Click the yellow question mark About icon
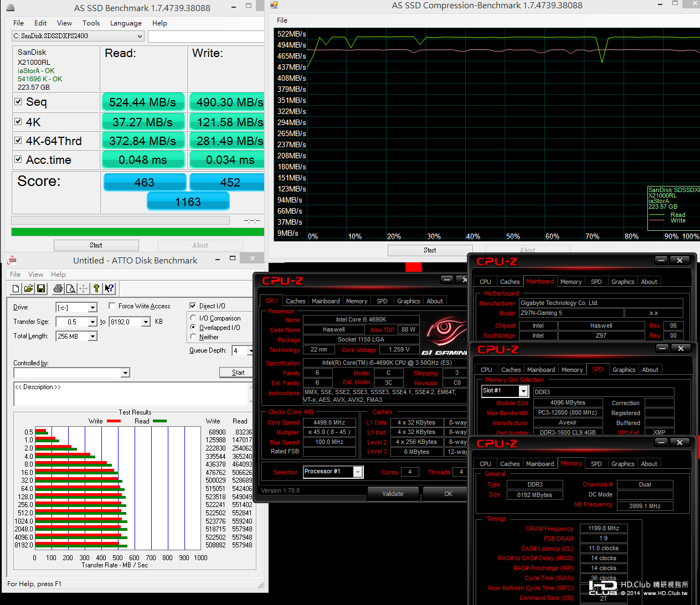 [x=96, y=288]
